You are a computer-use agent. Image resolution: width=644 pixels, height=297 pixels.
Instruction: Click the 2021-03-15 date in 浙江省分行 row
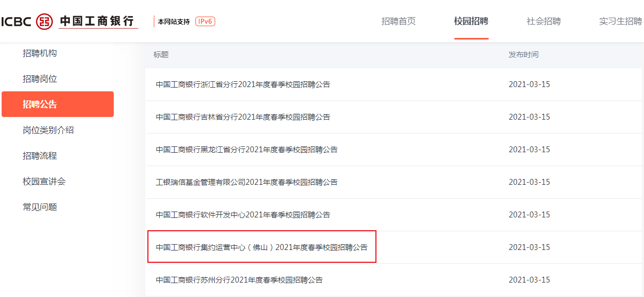click(x=529, y=84)
